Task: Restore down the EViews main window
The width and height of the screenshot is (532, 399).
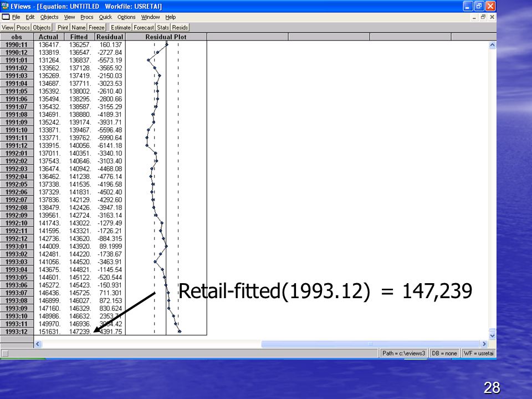Action: coord(479,6)
